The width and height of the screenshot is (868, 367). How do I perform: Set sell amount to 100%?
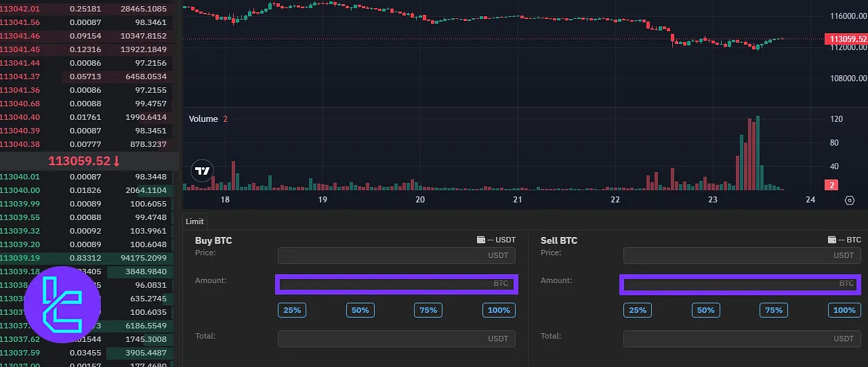(844, 310)
